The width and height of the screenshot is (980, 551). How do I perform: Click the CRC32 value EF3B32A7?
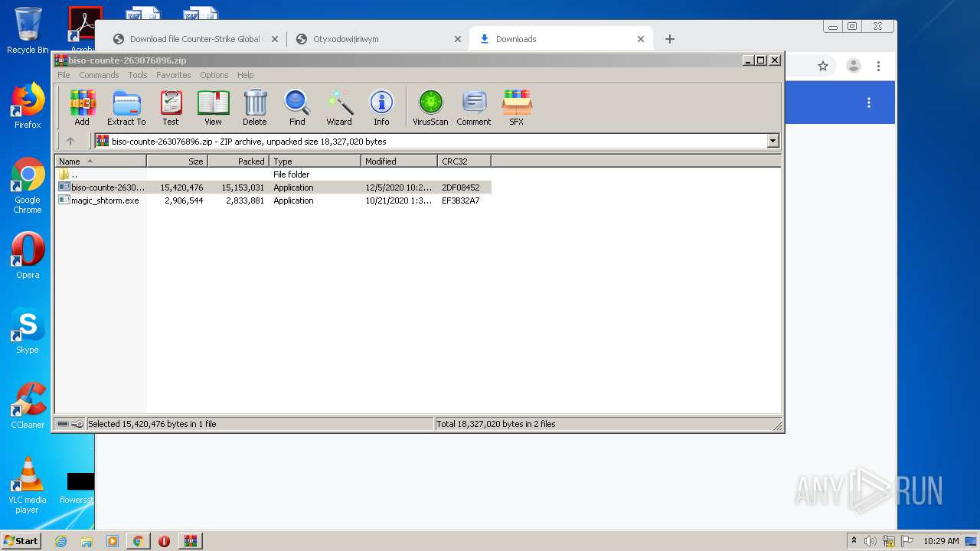coord(461,201)
